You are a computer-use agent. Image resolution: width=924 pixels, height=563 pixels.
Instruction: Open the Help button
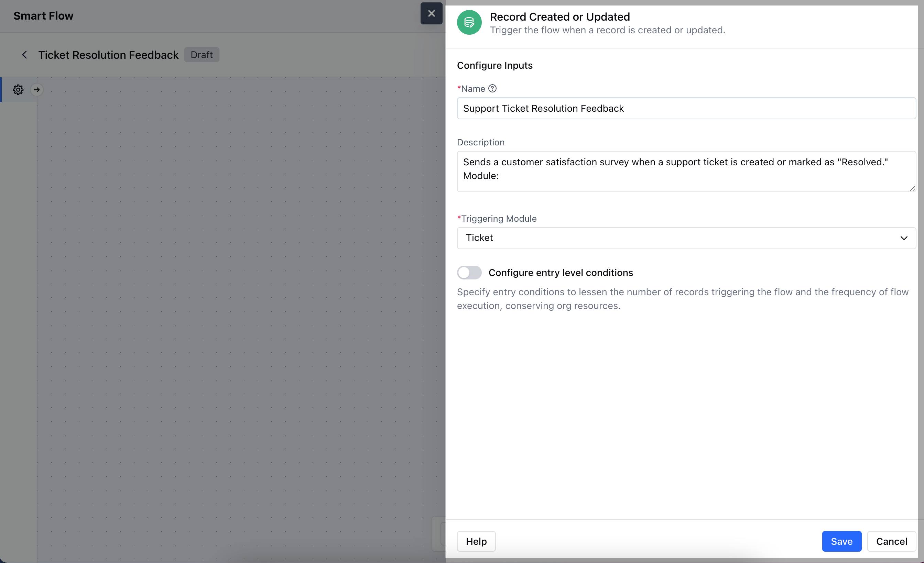[476, 541]
